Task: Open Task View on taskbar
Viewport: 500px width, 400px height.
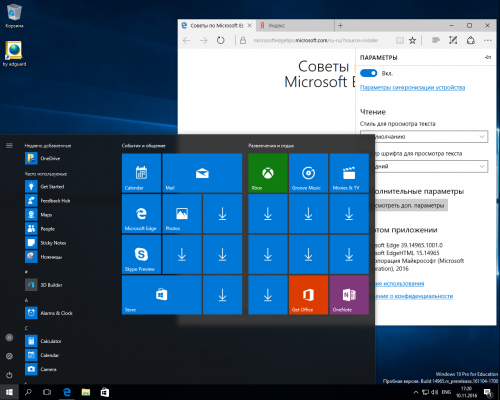Action: (x=47, y=392)
